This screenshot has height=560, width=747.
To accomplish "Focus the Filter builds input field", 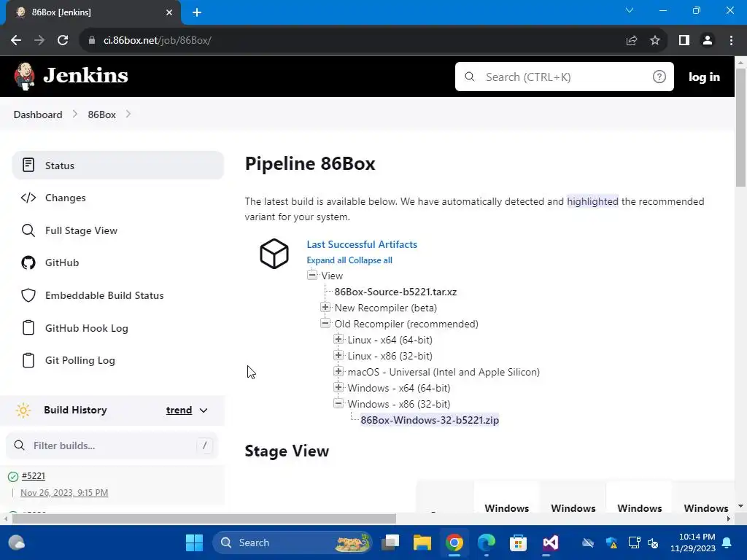I will pyautogui.click(x=112, y=446).
